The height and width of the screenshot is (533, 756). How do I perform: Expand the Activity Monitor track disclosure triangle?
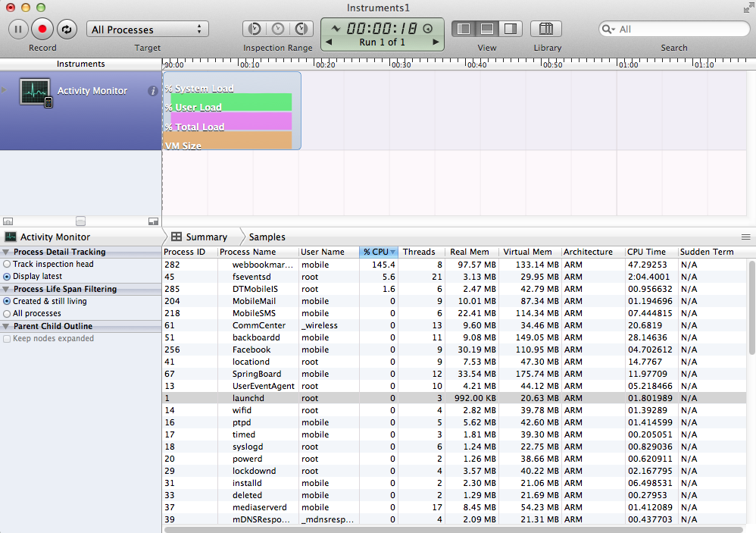pyautogui.click(x=5, y=90)
